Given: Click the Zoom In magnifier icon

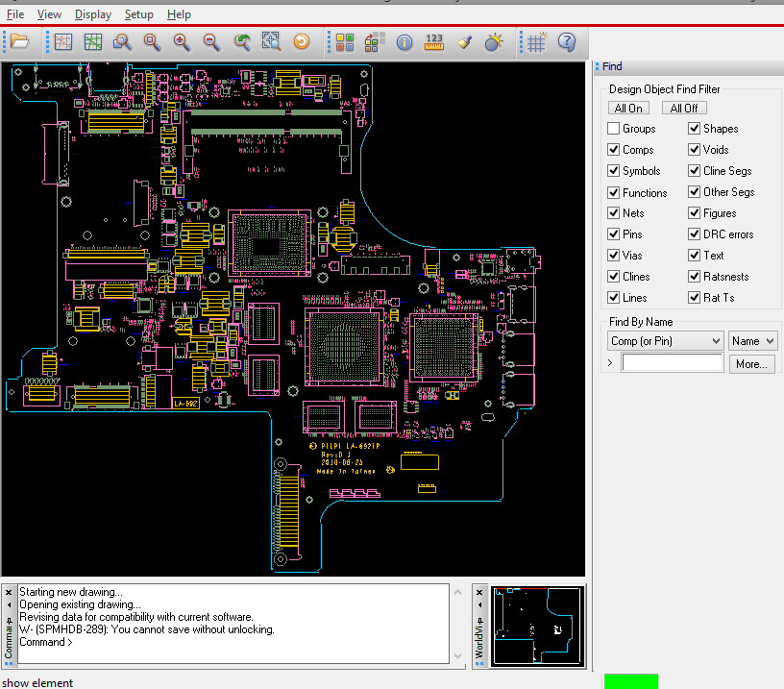Looking at the screenshot, I should coord(182,42).
